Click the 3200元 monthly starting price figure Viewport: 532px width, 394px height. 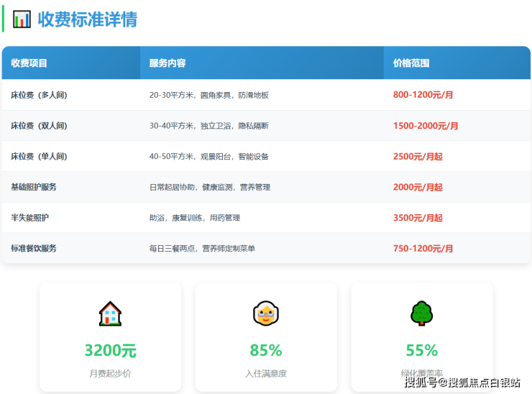click(x=110, y=351)
